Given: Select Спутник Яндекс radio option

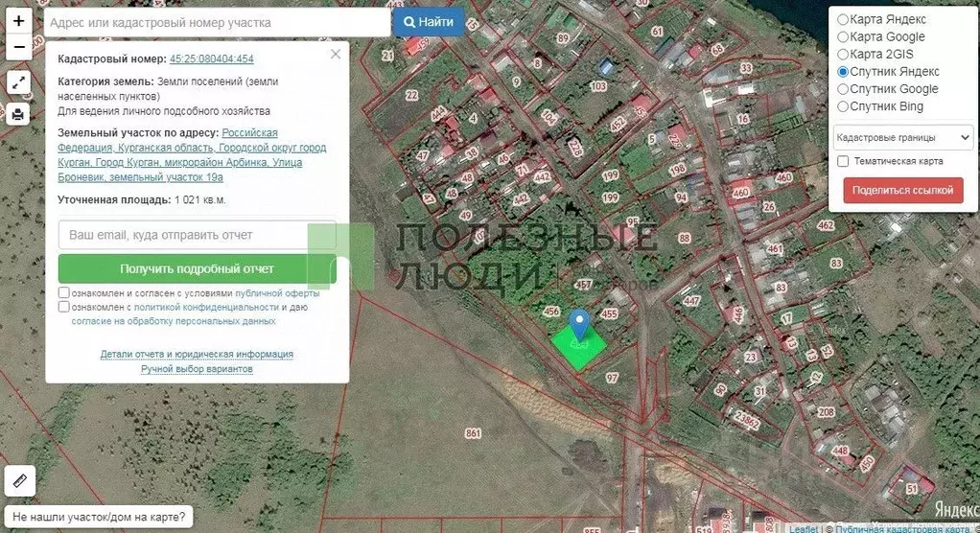Looking at the screenshot, I should [x=843, y=72].
